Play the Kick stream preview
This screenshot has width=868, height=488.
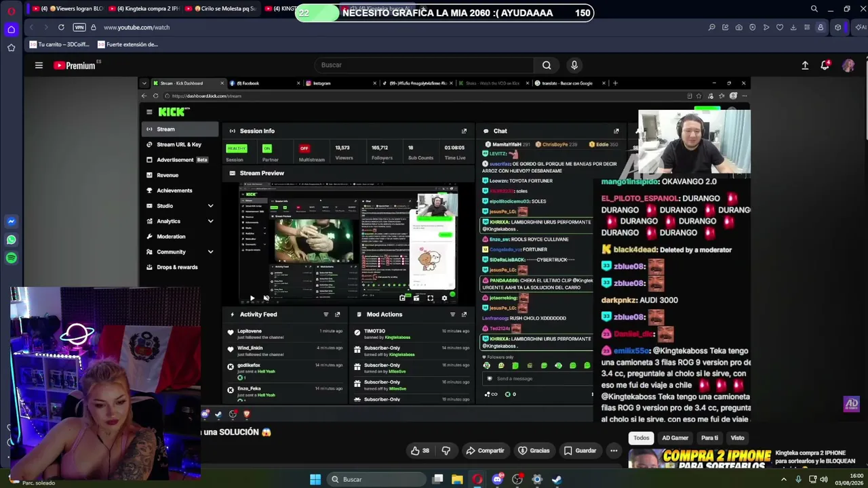pyautogui.click(x=252, y=298)
